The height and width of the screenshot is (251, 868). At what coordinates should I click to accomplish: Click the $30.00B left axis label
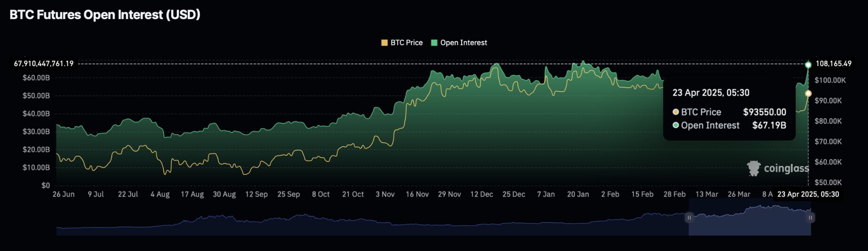36,132
